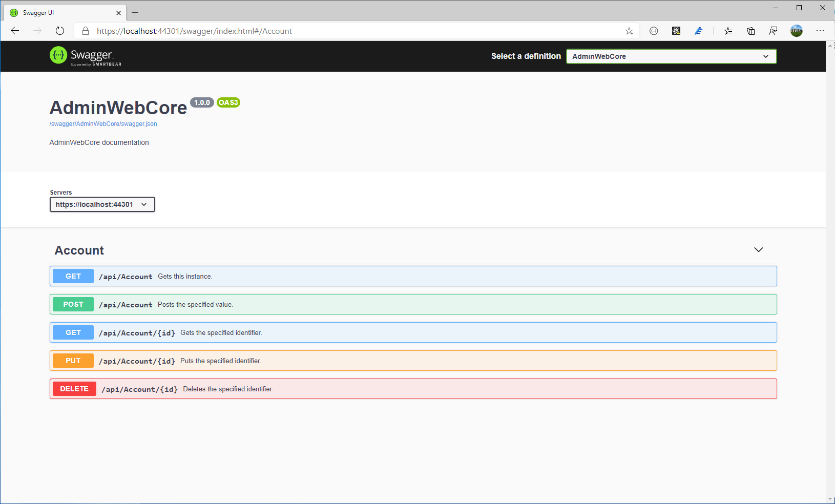Open the blue feather extension icon
Screen dimensions: 835x504
pos(699,31)
